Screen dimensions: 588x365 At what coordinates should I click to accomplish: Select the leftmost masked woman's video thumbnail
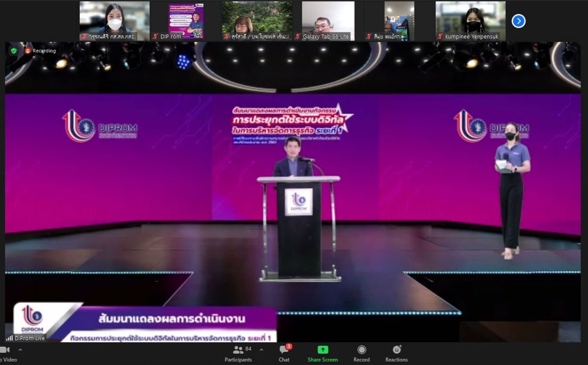[114, 21]
